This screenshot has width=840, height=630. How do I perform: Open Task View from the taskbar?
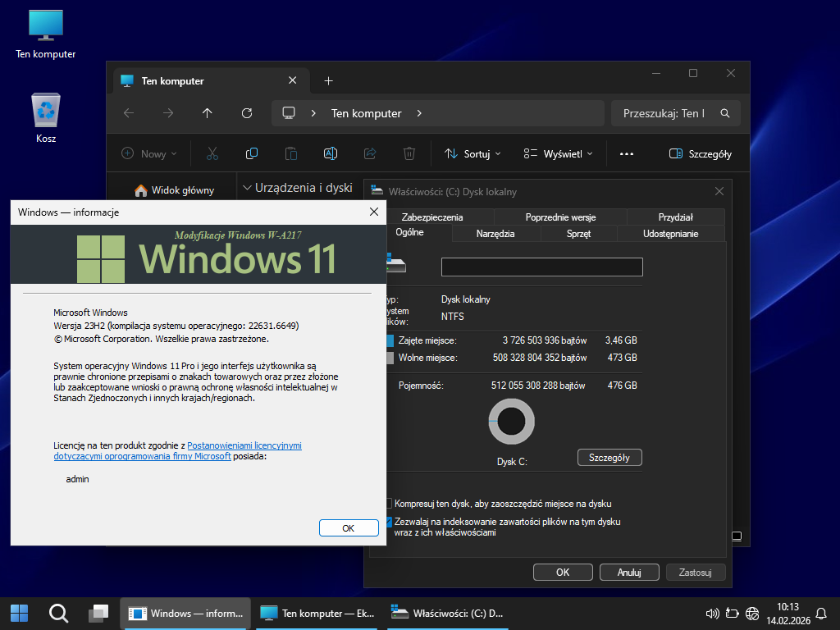tap(99, 613)
